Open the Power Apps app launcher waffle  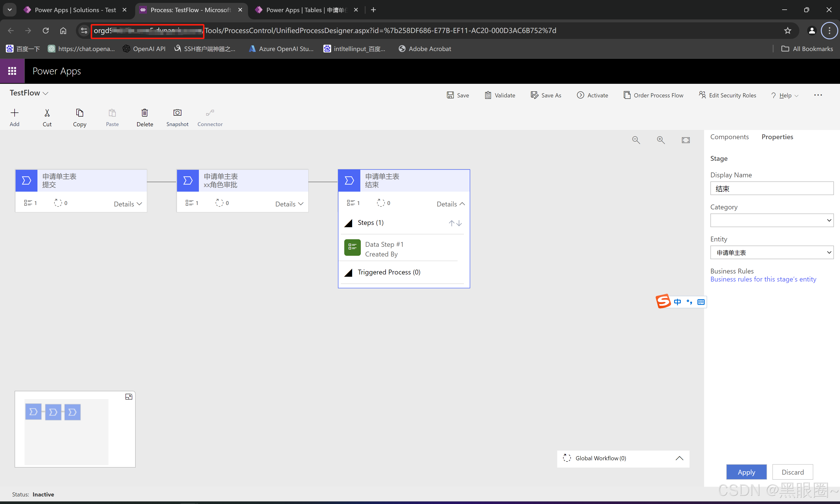[12, 71]
